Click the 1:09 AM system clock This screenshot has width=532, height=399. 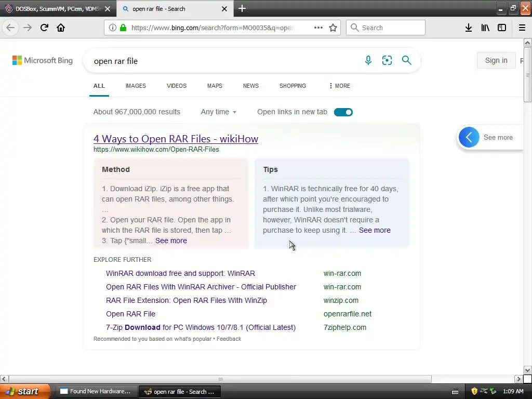513,392
